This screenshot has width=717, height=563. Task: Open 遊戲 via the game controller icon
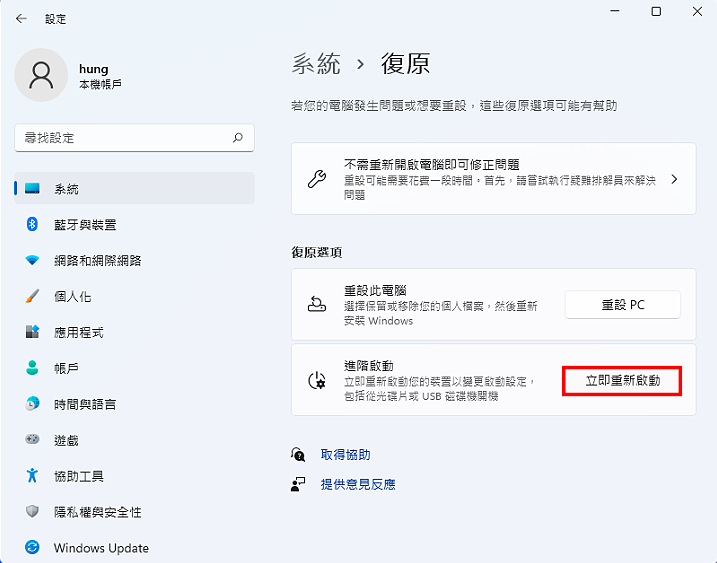(x=32, y=440)
